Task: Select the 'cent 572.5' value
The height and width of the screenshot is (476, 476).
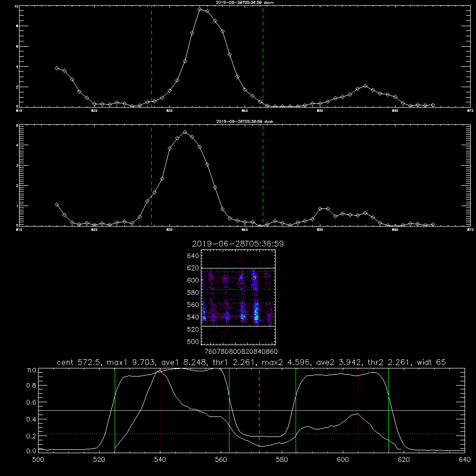Action: [x=78, y=362]
